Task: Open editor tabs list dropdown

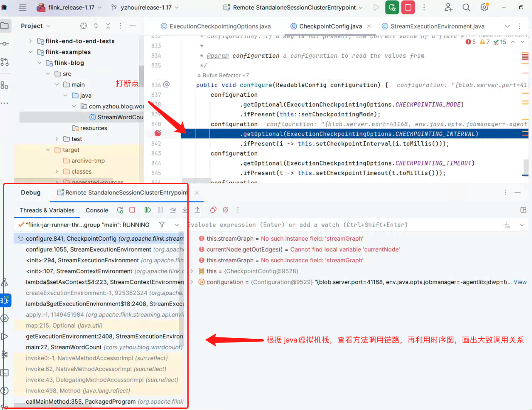Action: (x=507, y=26)
